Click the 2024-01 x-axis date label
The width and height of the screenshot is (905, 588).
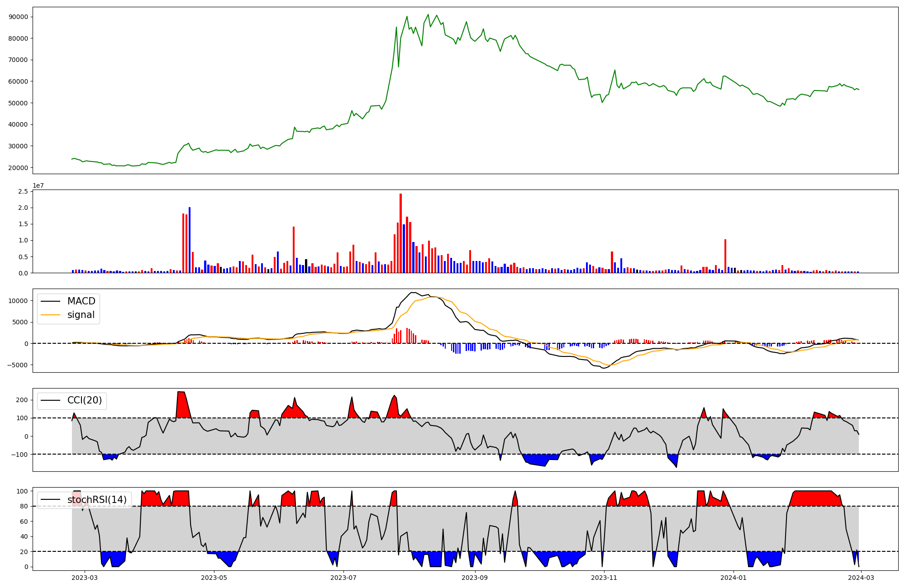733,578
